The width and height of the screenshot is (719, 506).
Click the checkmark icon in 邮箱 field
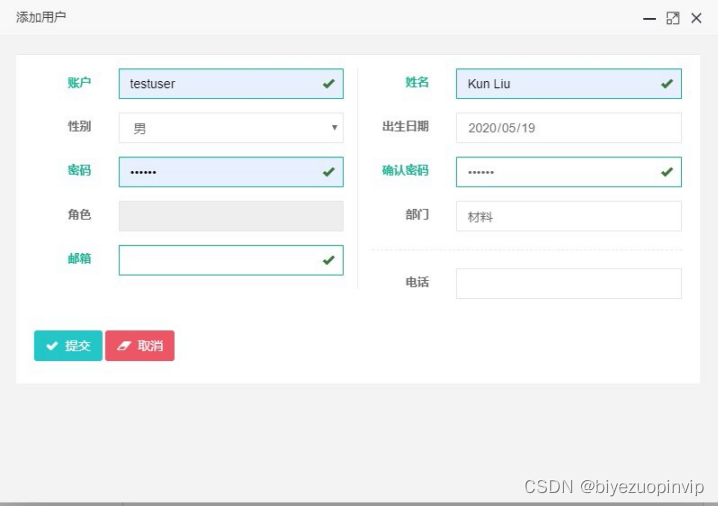[x=329, y=261]
